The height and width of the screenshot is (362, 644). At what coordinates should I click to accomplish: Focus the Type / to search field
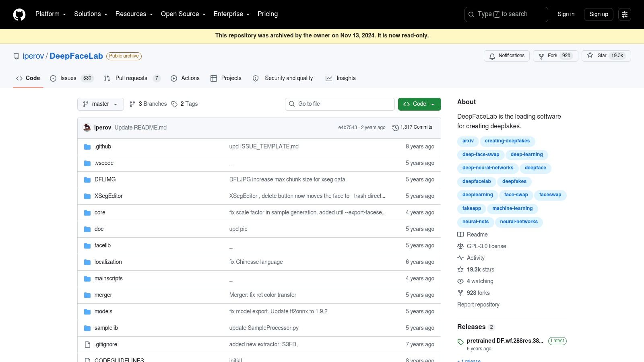pos(506,14)
